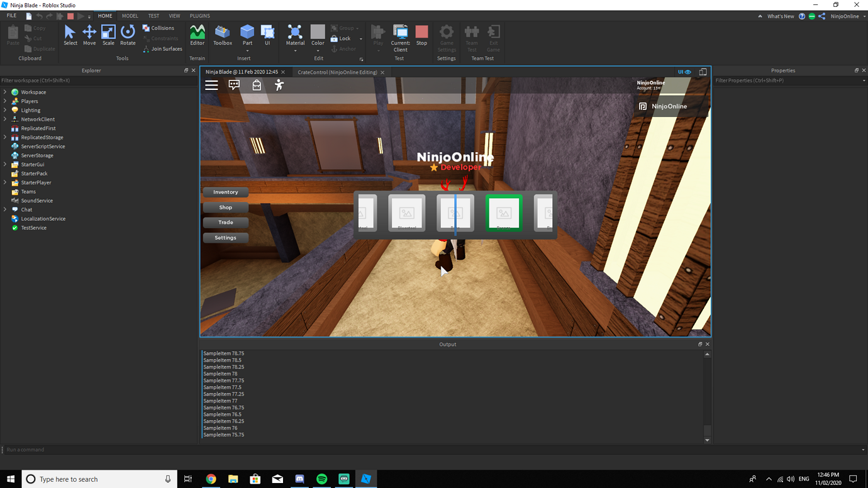This screenshot has height=488, width=868.
Task: Open the Terrain Editor
Action: [198, 35]
